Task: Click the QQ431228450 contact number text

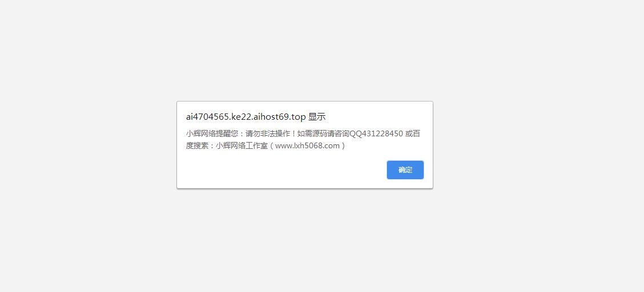Action: (x=376, y=133)
